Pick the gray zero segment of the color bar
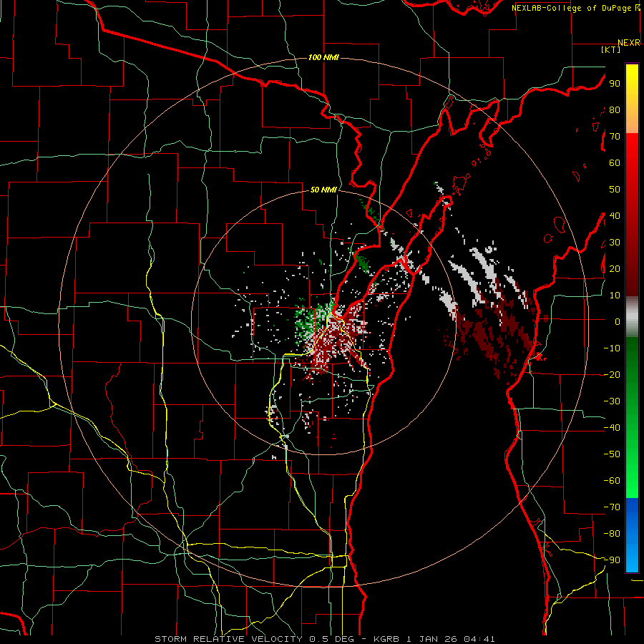 pyautogui.click(x=632, y=317)
